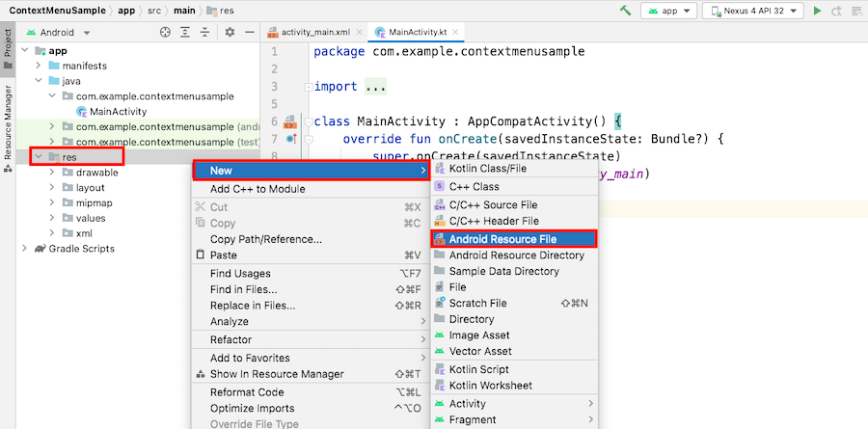Viewport: 868px width, 429px height.
Task: Choose Paste from the context menu
Action: [312, 255]
